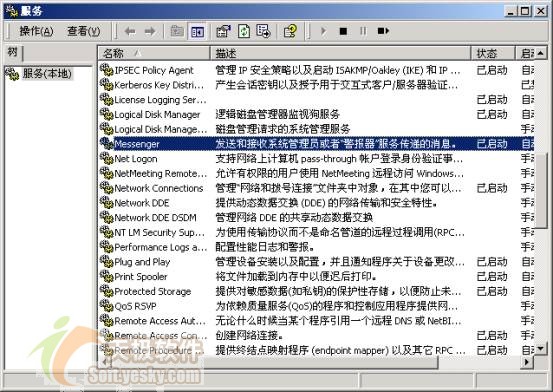
Task: Select 服务(本地) tree node
Action: pos(47,74)
